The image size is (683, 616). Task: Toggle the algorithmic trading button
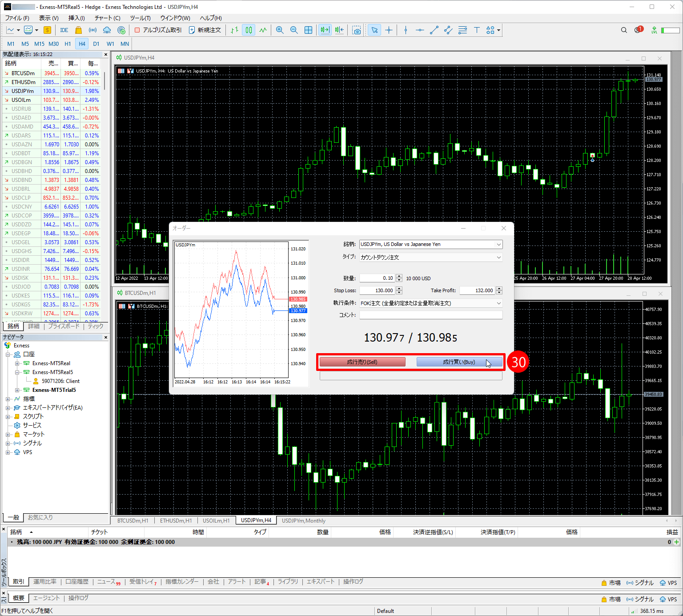[x=158, y=30]
